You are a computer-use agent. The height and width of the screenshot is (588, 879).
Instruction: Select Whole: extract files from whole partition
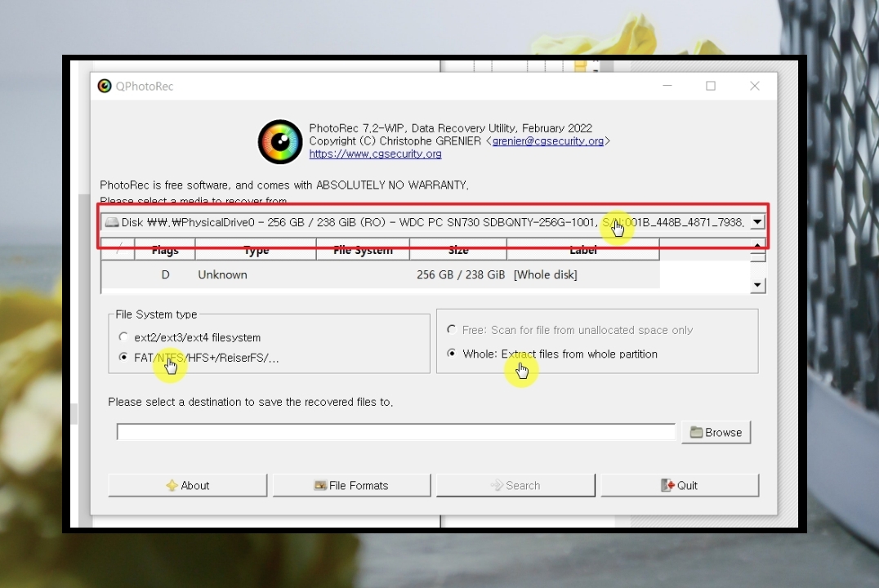[x=451, y=353]
